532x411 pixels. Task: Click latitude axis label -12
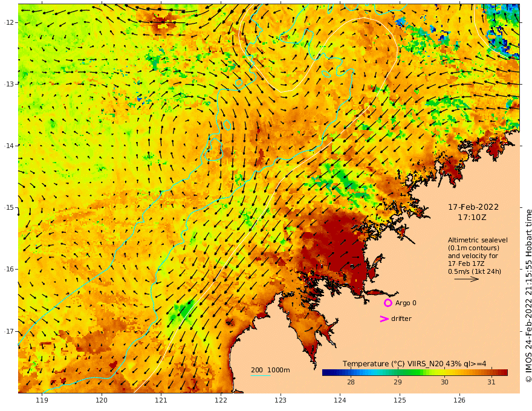(x=9, y=22)
